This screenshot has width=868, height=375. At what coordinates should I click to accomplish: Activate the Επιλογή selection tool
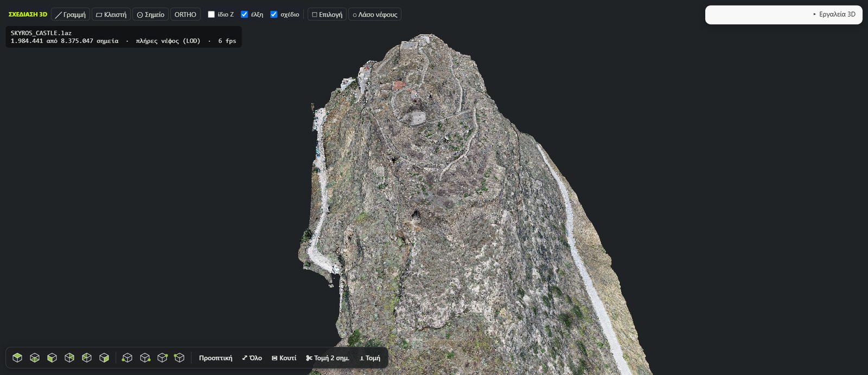(x=327, y=15)
